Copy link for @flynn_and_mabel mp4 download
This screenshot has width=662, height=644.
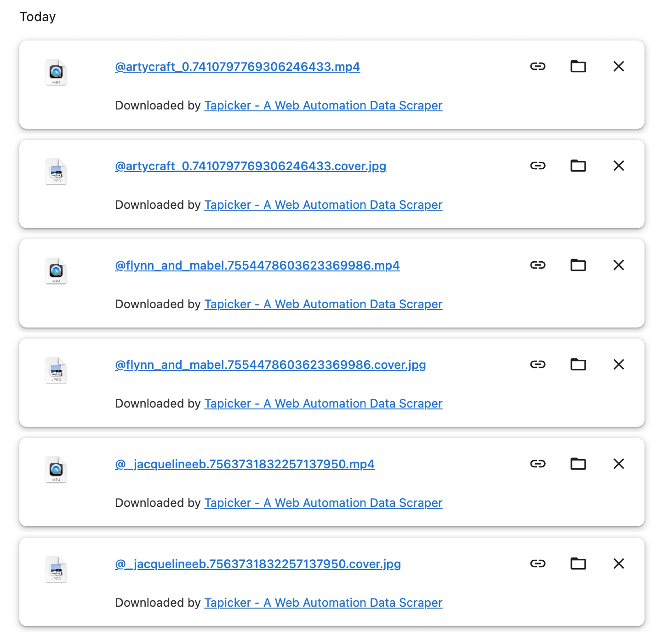(x=537, y=265)
